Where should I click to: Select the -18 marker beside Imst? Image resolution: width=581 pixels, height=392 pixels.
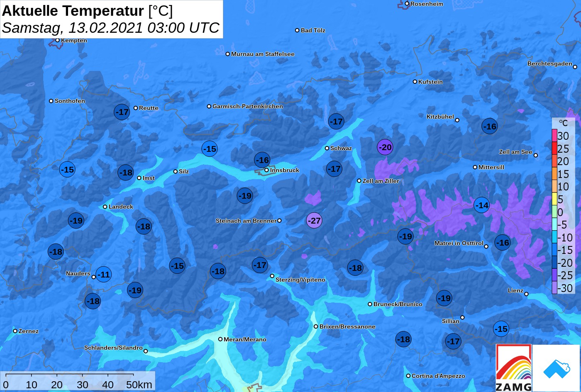pyautogui.click(x=126, y=173)
